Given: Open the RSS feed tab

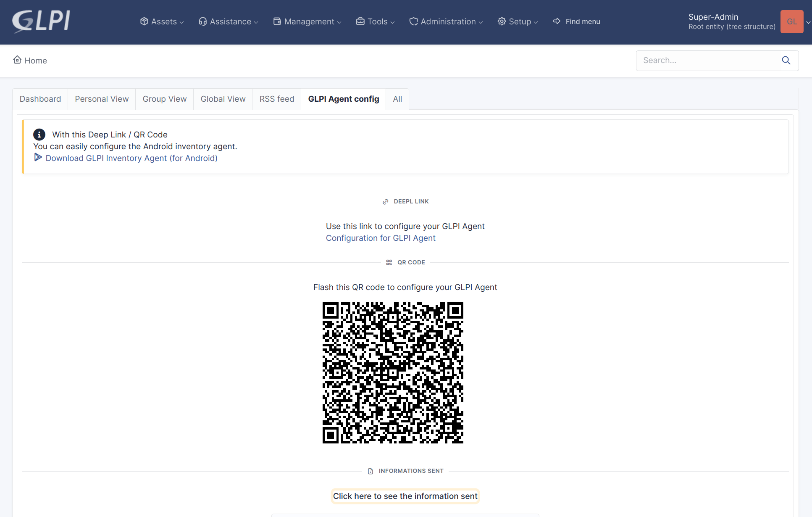Looking at the screenshot, I should [x=276, y=99].
